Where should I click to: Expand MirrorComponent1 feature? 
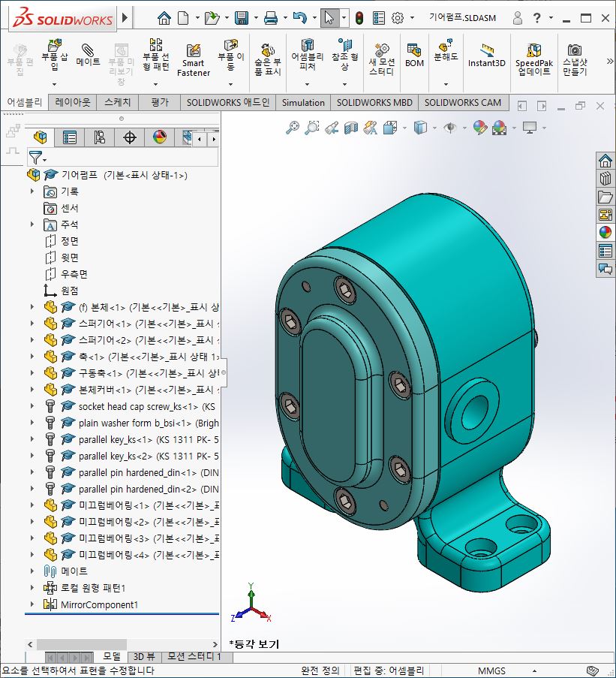[32, 604]
